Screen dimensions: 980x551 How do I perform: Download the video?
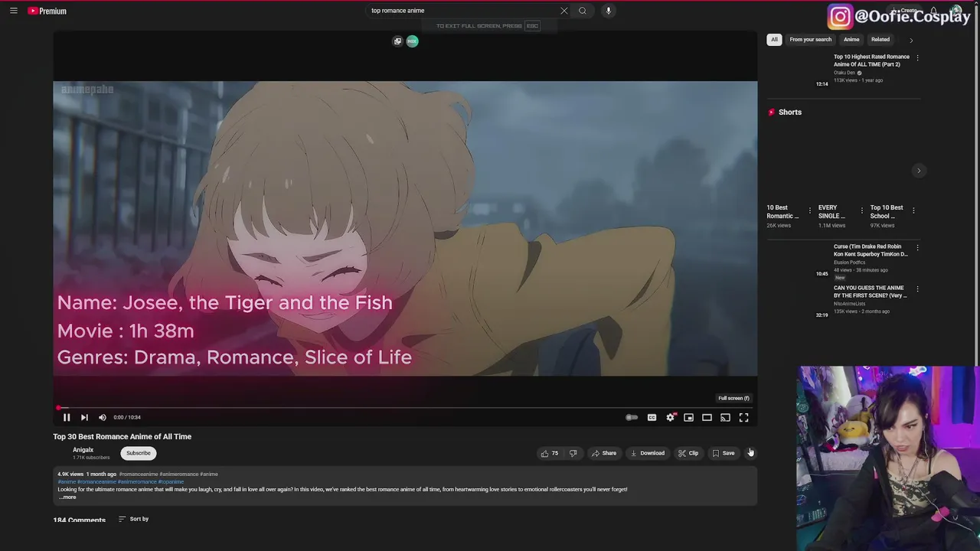648,453
